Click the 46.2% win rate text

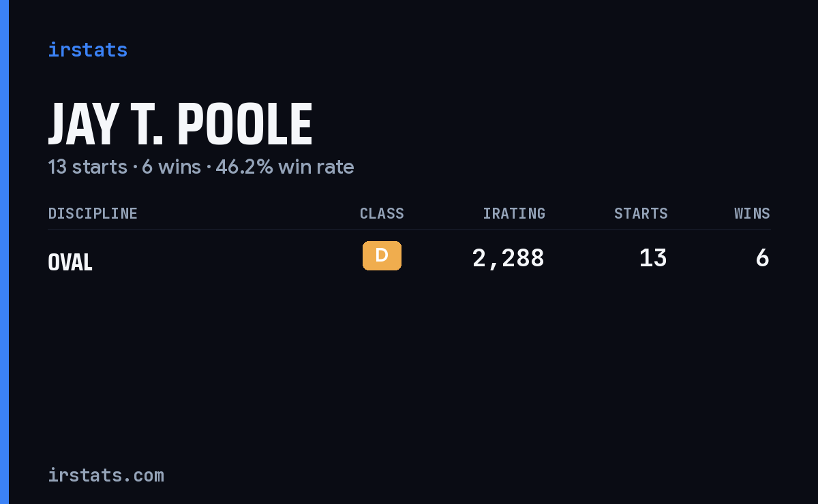pyautogui.click(x=285, y=167)
